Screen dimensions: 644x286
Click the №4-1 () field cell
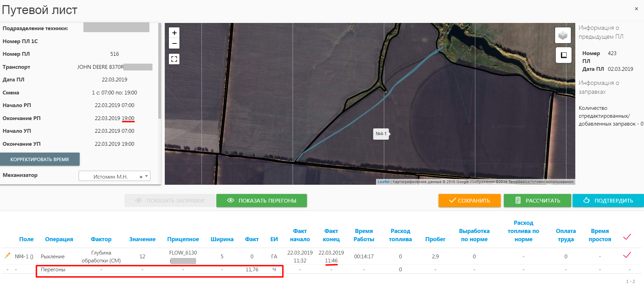24,256
